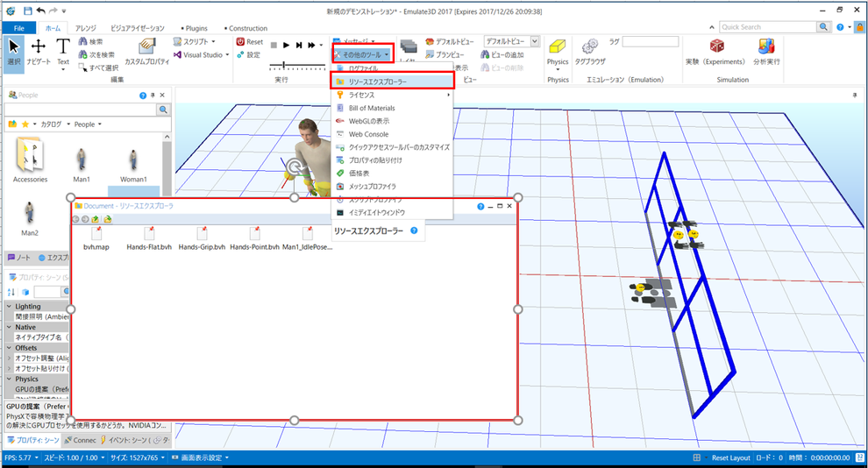Switch to the ビジュアライゼーション ribbon tab
This screenshot has width=868, height=468.
(x=138, y=28)
